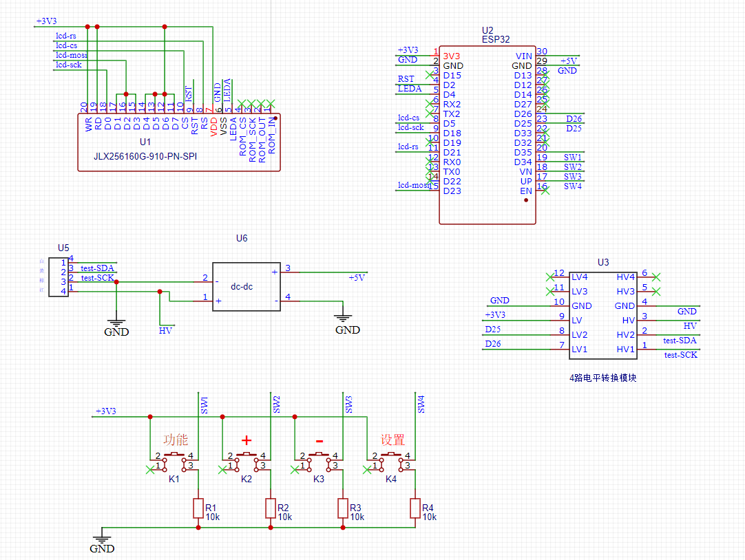This screenshot has height=560, width=745.
Task: Select the R3 resistor symbol
Action: pos(343,508)
